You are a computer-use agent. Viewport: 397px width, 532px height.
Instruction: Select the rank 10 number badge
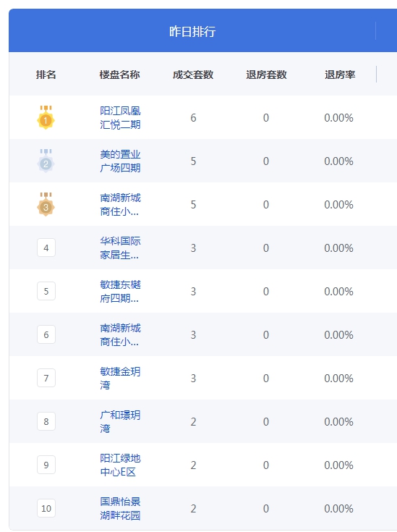pos(46,508)
